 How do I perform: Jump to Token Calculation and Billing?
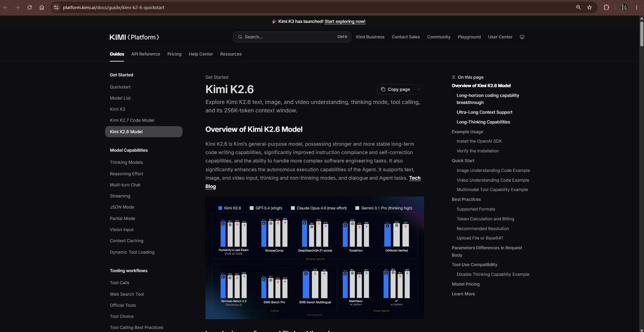click(x=485, y=219)
